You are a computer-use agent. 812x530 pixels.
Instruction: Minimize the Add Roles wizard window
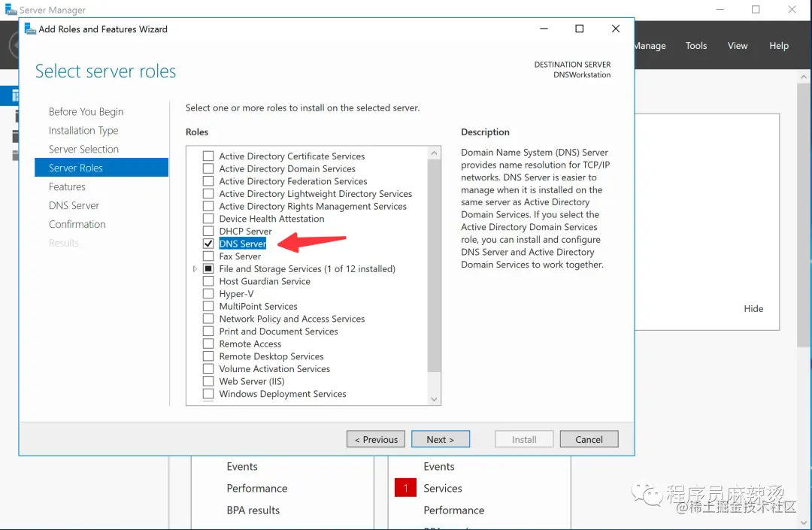pyautogui.click(x=544, y=29)
